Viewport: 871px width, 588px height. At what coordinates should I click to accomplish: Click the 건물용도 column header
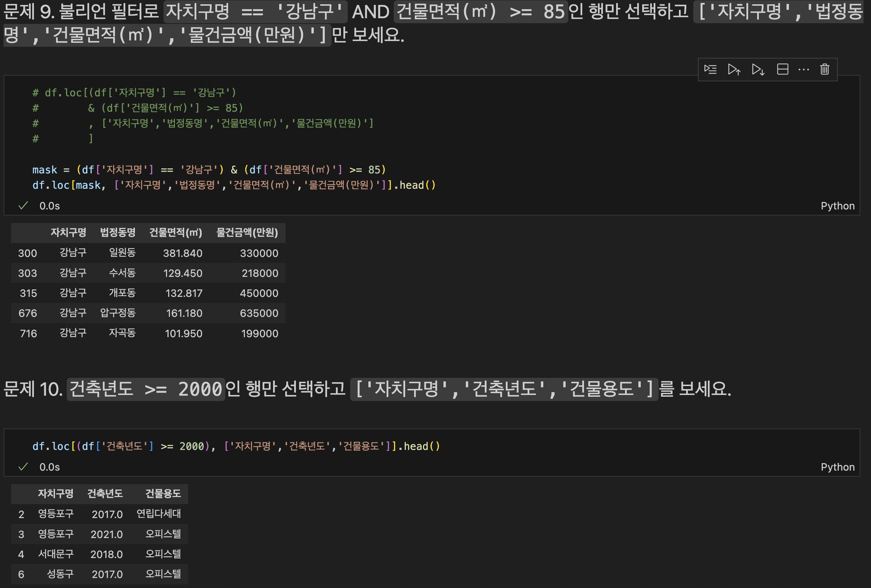point(163,493)
